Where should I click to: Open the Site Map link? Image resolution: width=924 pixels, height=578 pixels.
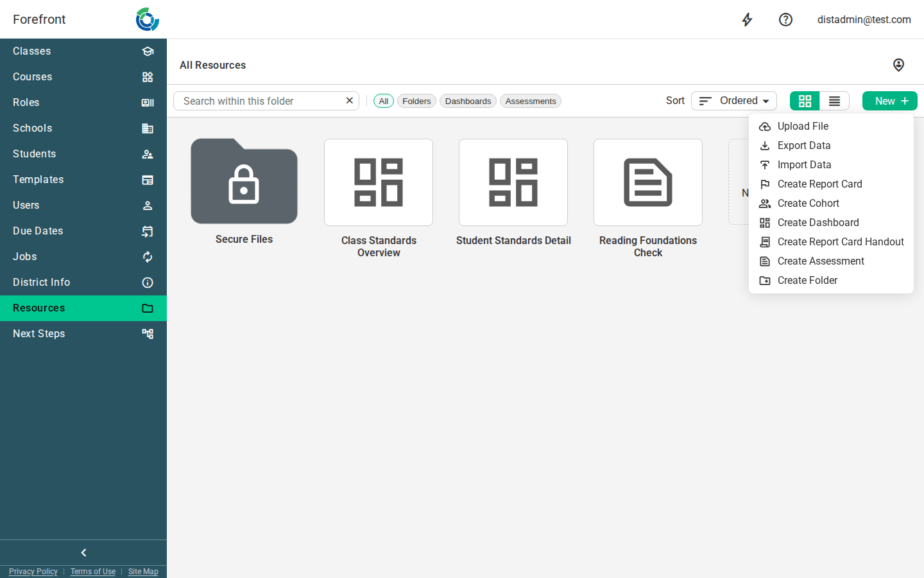point(143,572)
